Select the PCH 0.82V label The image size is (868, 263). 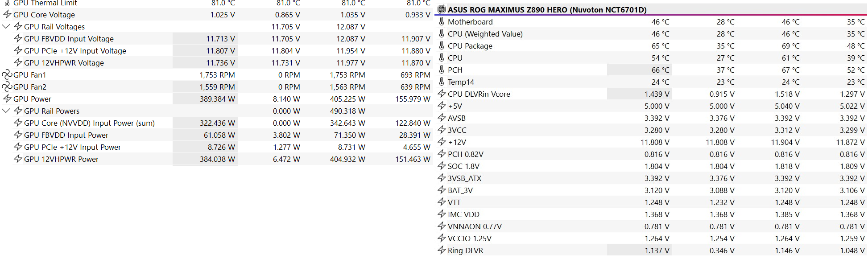tap(466, 154)
